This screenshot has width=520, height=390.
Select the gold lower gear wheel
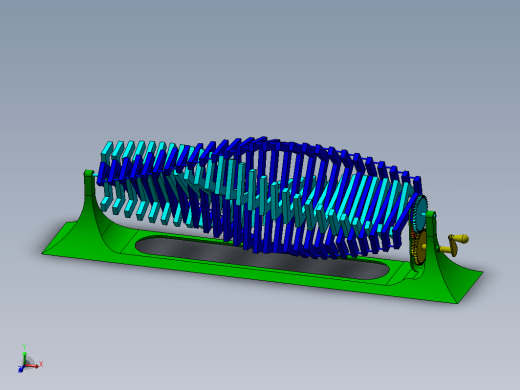(420, 248)
